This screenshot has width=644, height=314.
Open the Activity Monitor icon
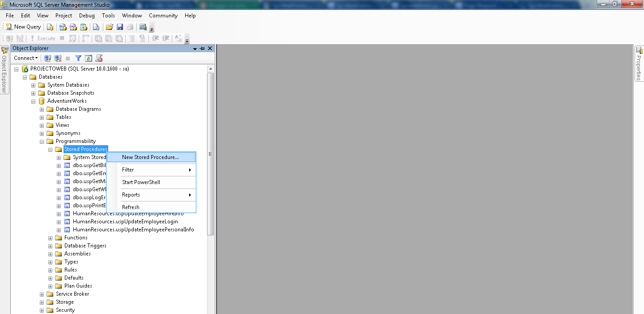143,27
